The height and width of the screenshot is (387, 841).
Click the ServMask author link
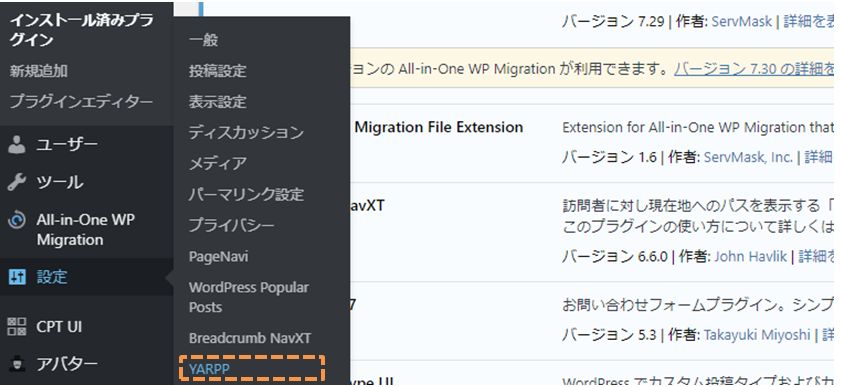pos(741,21)
